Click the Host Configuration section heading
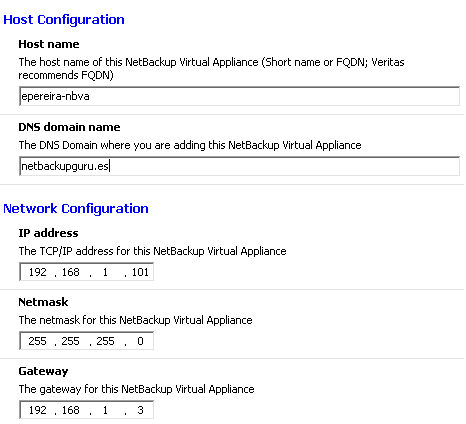This screenshot has width=466, height=424. pyautogui.click(x=64, y=20)
